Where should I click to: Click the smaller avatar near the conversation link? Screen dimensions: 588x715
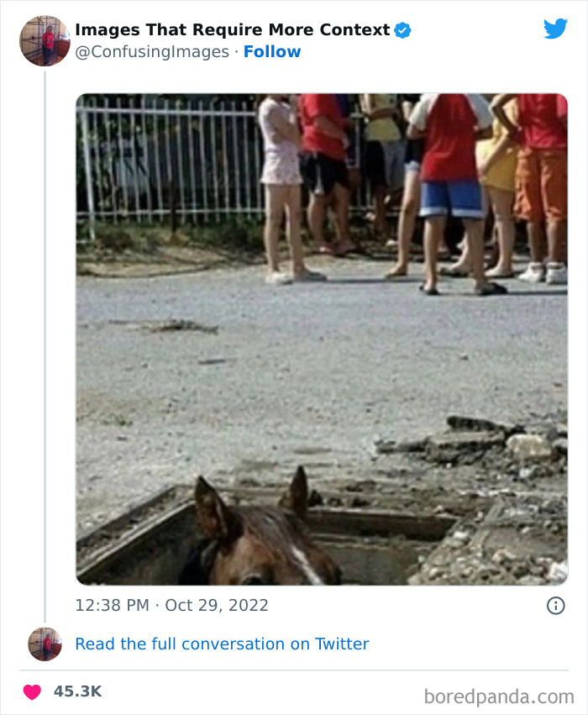tap(45, 644)
